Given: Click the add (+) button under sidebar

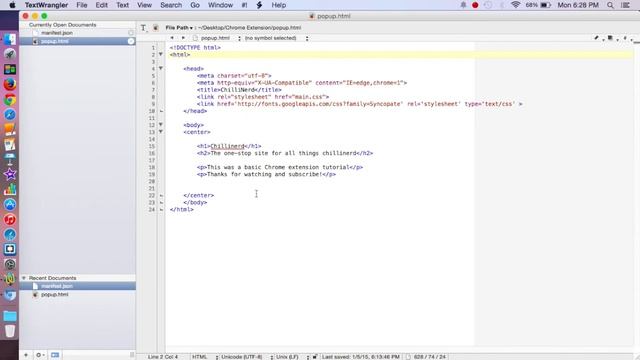Looking at the screenshot, I should tap(26, 355).
